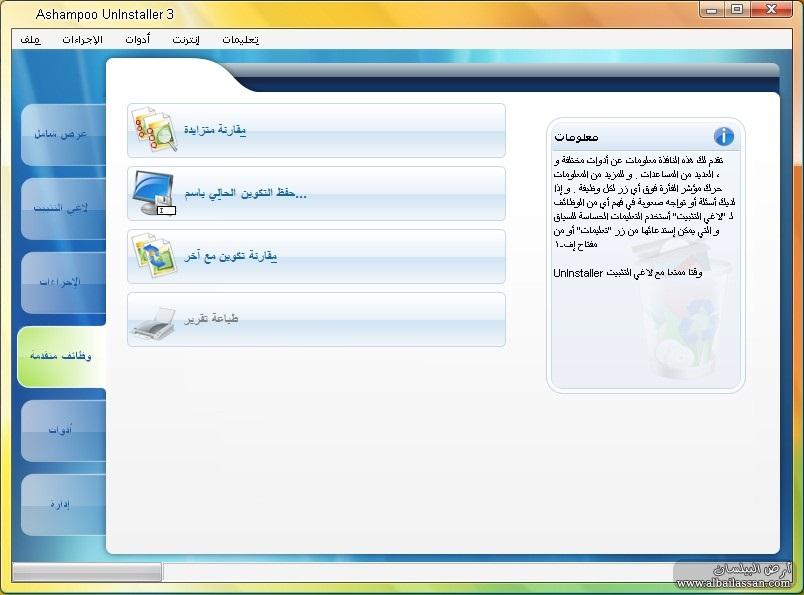Open the ملف (File) menu
This screenshot has width=804, height=595.
[x=30, y=39]
